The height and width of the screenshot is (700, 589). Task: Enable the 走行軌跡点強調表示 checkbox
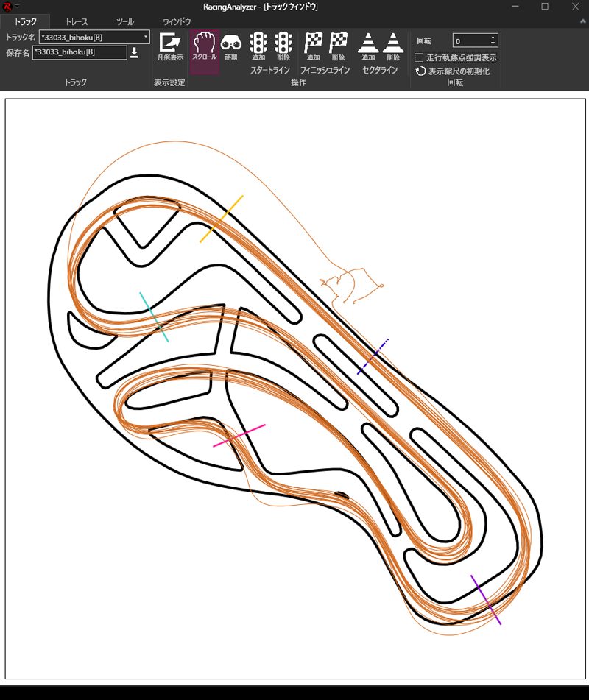(x=419, y=57)
